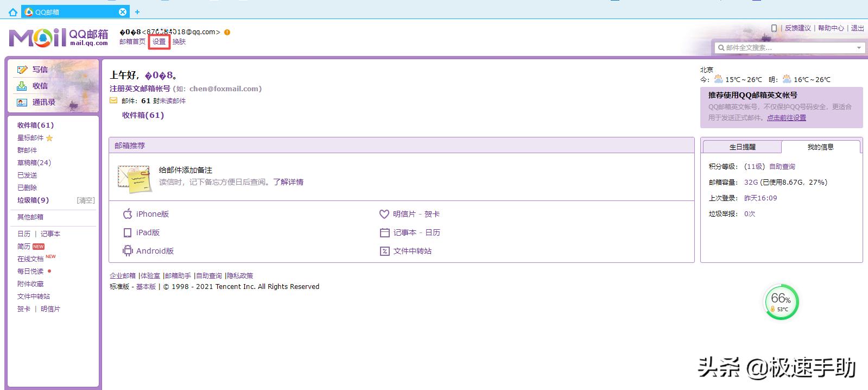The width and height of the screenshot is (868, 390).
Task: Click the 收件箱(61) link in main panel
Action: point(143,115)
